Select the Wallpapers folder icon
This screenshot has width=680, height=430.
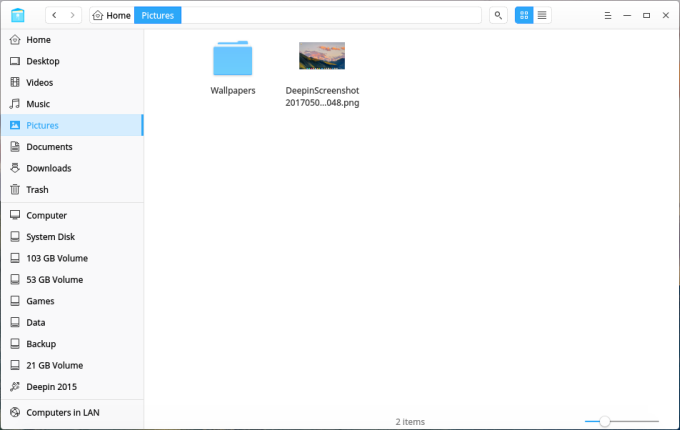[232, 58]
